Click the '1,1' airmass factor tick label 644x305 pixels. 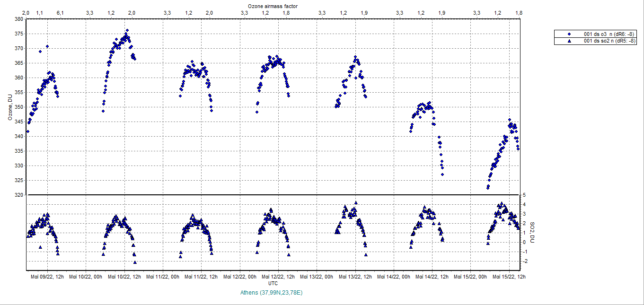point(40,13)
